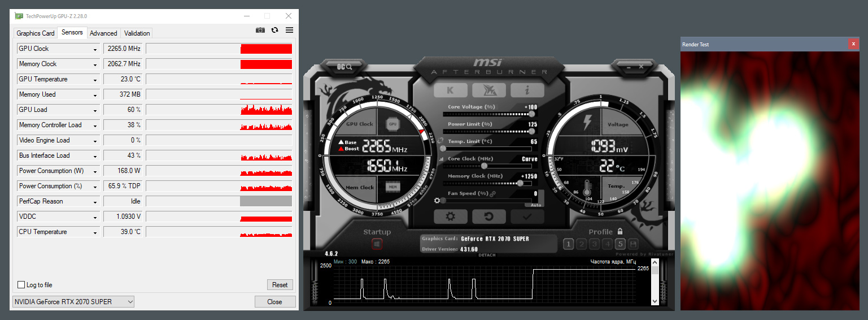Click the GPU Load graph in GPU-Z

tap(219, 110)
